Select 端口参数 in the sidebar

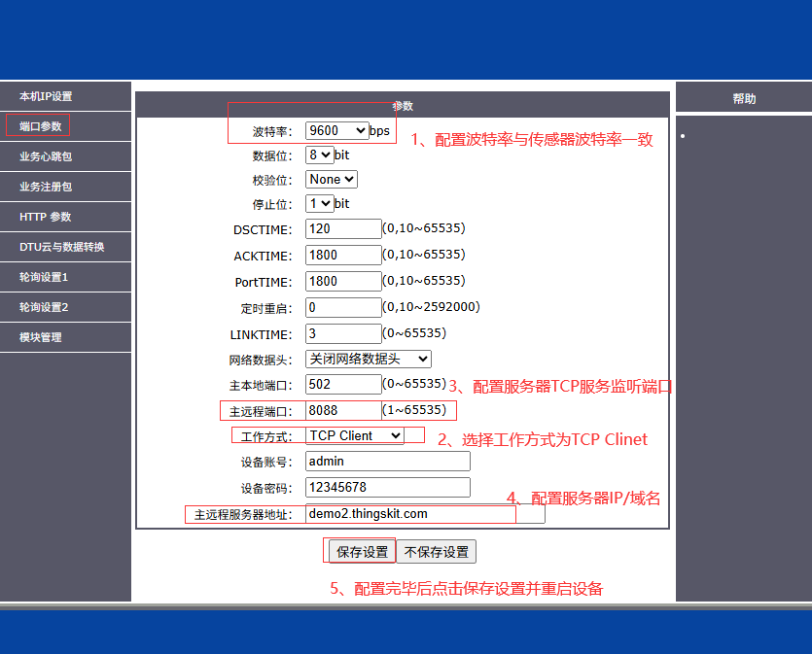click(40, 126)
